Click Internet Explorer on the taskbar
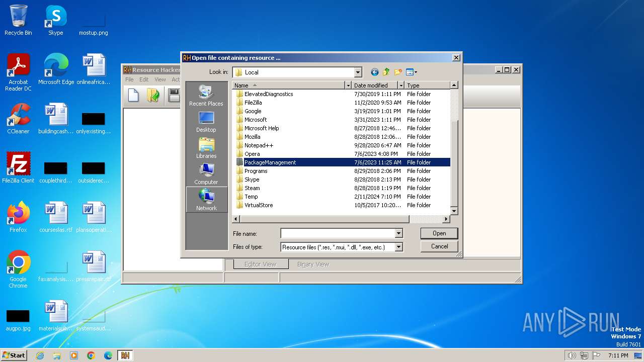This screenshot has width=644, height=362. tap(40, 355)
